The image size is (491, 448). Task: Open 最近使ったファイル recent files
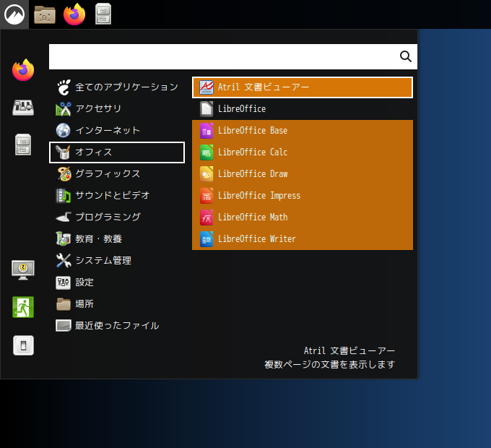pyautogui.click(x=117, y=326)
